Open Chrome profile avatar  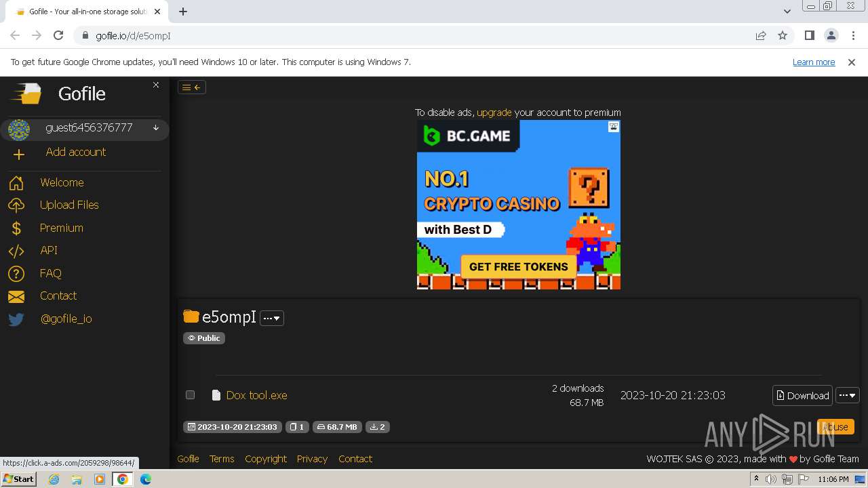pyautogui.click(x=831, y=35)
